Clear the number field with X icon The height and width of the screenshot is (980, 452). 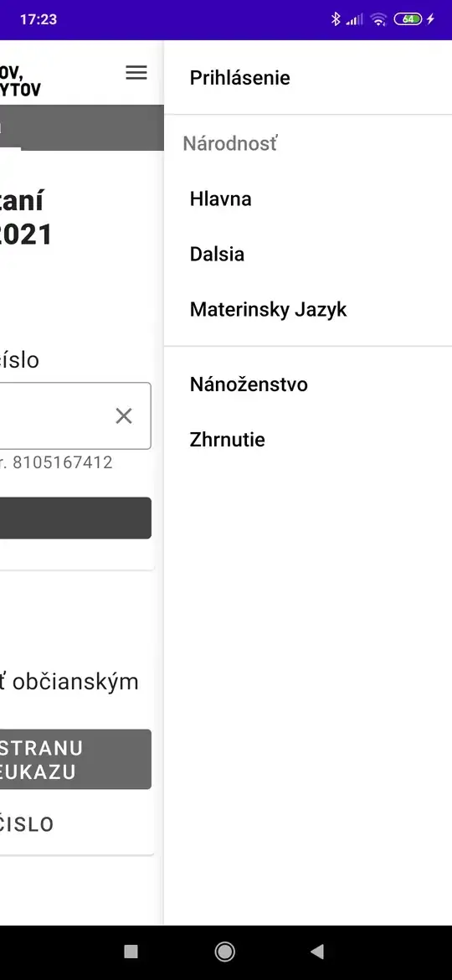[x=124, y=415]
